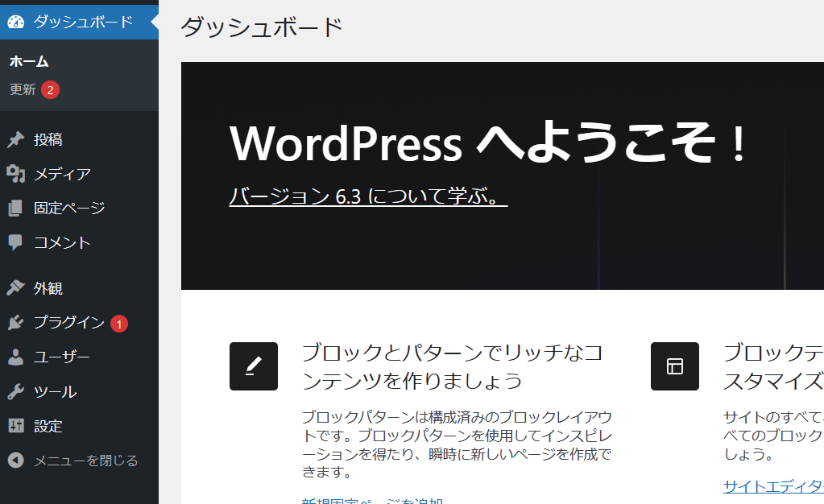This screenshot has height=504, width=824.
Task: Click the ダッシュボード page title
Action: (261, 27)
